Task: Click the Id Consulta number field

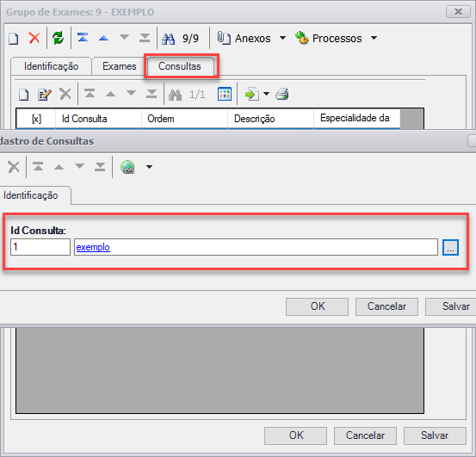Action: coord(40,247)
